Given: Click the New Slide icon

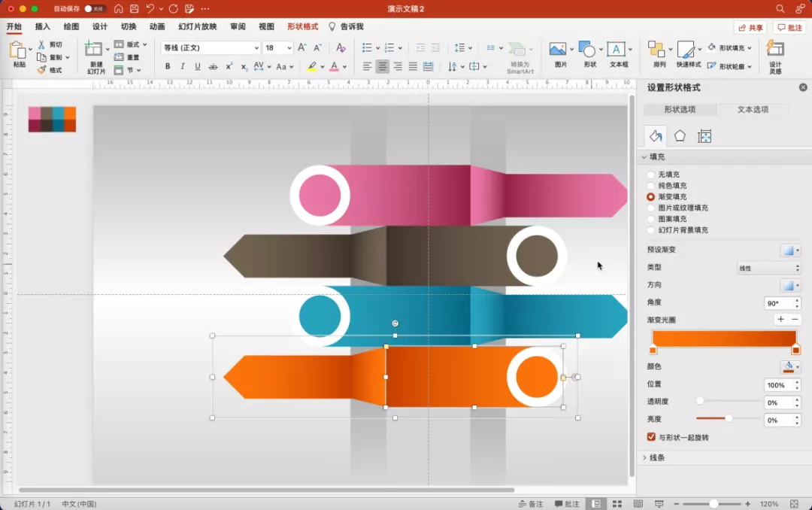Looking at the screenshot, I should coord(94,50).
